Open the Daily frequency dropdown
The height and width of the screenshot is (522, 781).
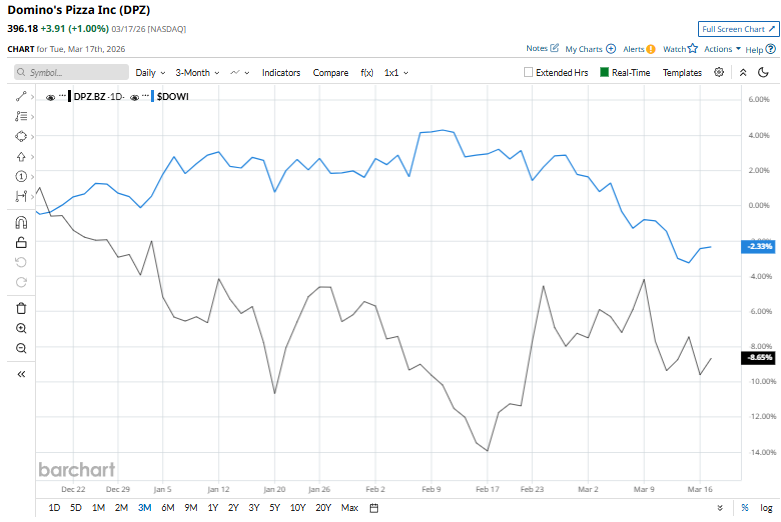click(x=150, y=73)
